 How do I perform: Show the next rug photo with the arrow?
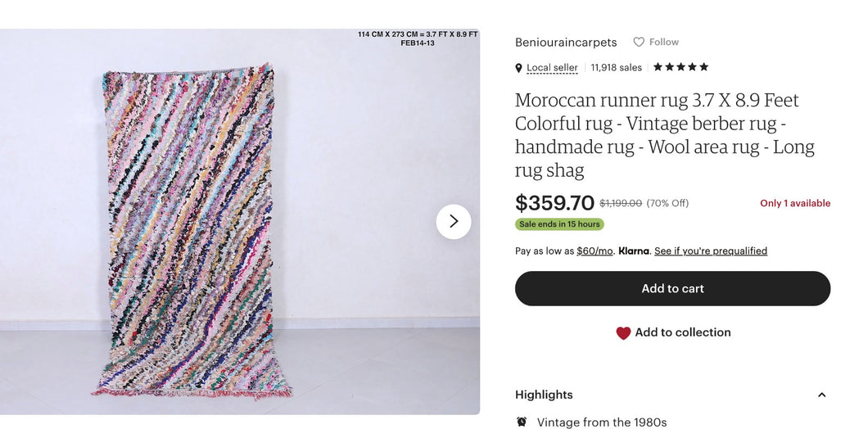tap(454, 222)
